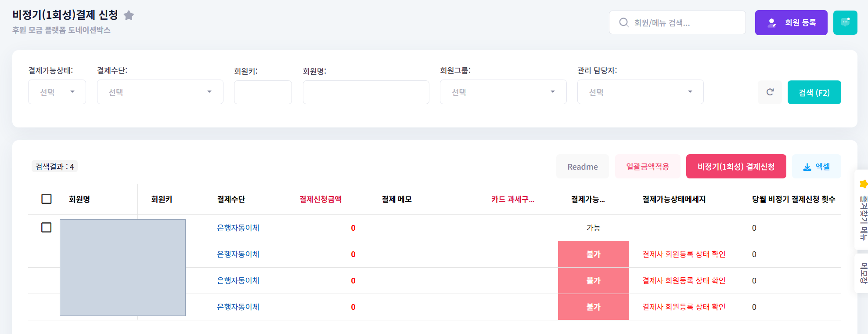Click the magnifier icon in the search box
Viewport: 868px width, 334px height.
click(623, 22)
